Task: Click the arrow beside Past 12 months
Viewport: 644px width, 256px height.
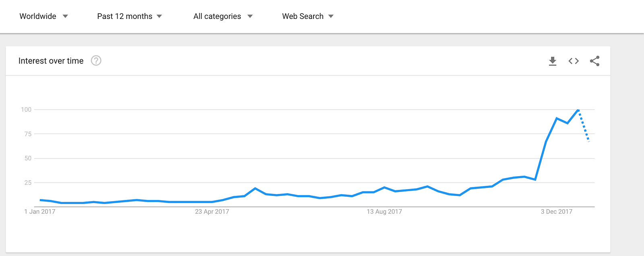Action: click(159, 17)
